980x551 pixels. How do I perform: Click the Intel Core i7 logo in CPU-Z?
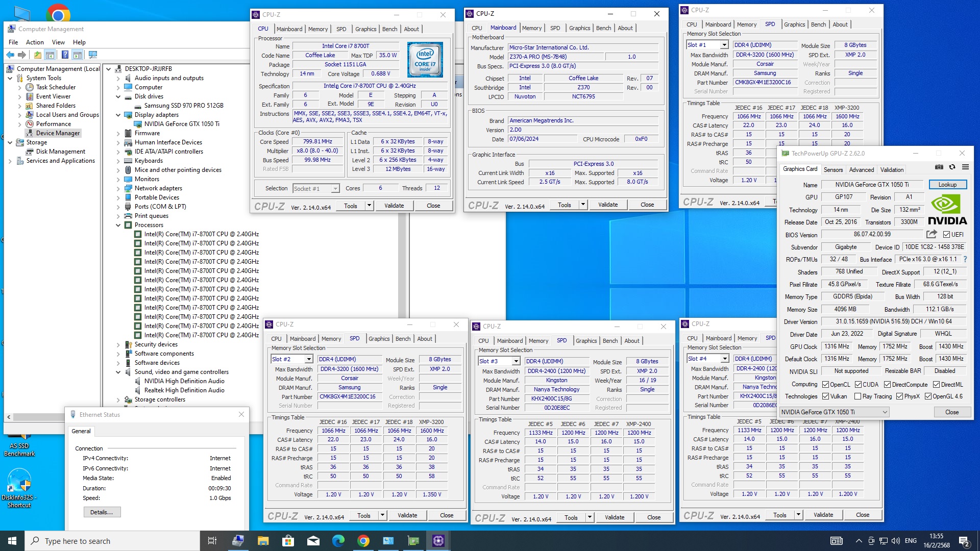tap(425, 60)
